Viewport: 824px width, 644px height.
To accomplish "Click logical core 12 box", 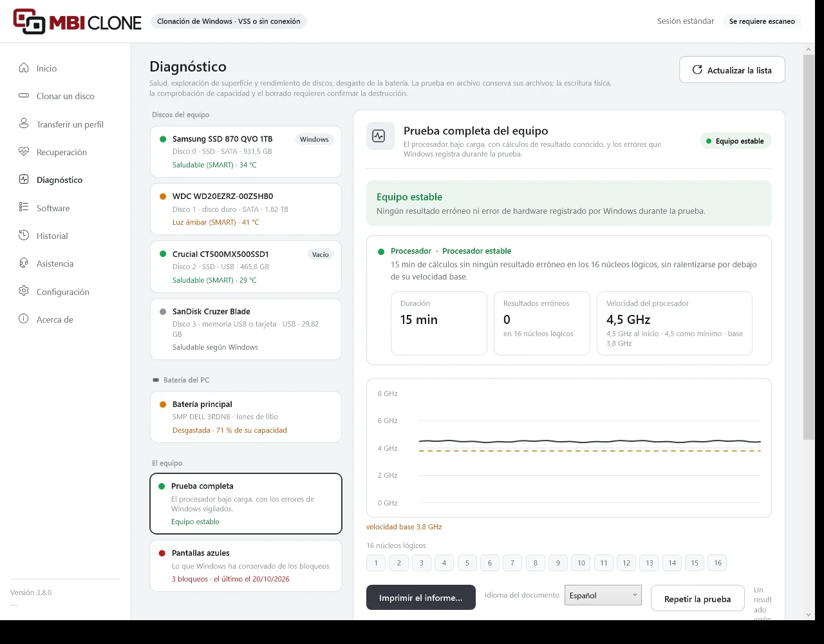I will pyautogui.click(x=626, y=563).
